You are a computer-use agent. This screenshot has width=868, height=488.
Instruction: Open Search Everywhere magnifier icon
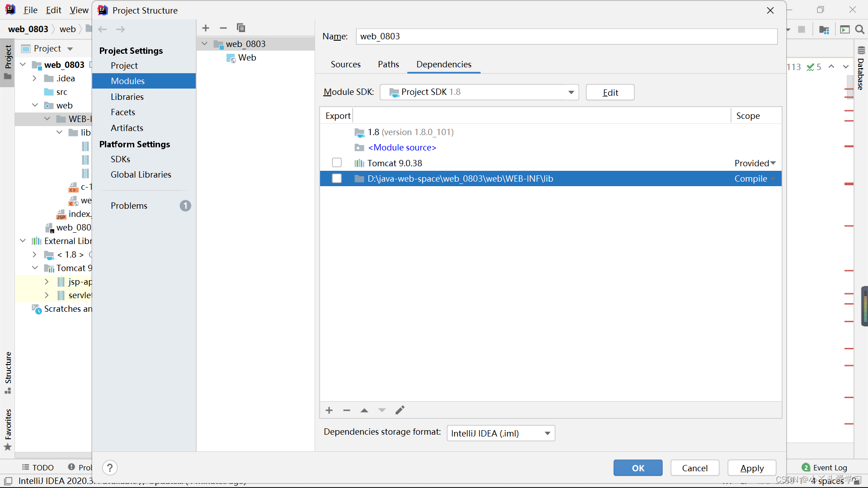pos(860,29)
